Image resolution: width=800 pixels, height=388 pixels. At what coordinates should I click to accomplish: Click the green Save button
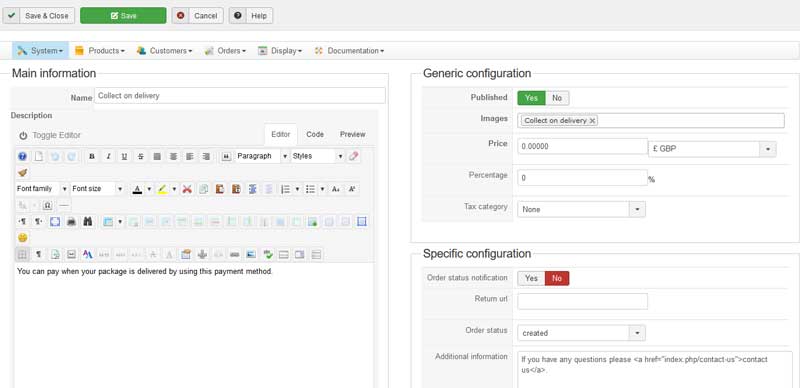(123, 16)
